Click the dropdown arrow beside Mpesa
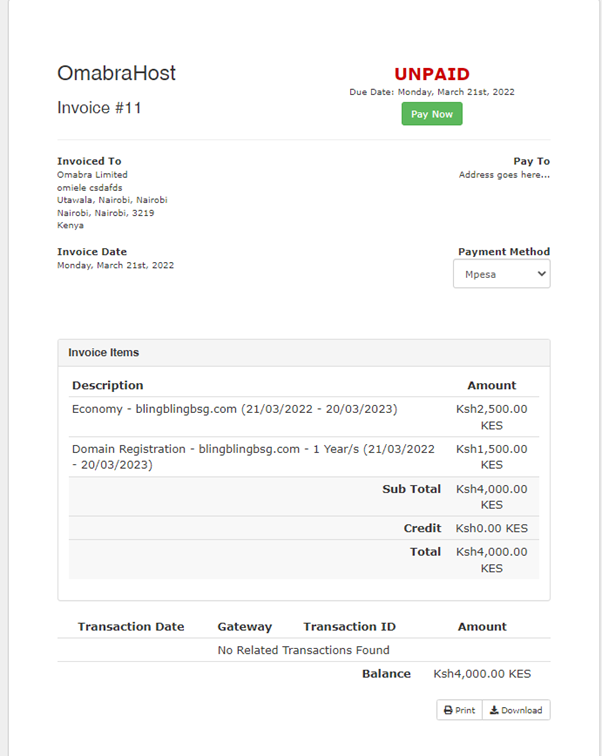The height and width of the screenshot is (756, 602). coord(541,273)
